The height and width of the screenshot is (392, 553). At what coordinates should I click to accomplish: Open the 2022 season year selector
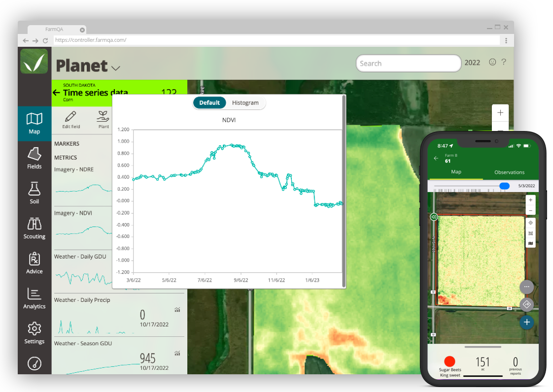472,63
